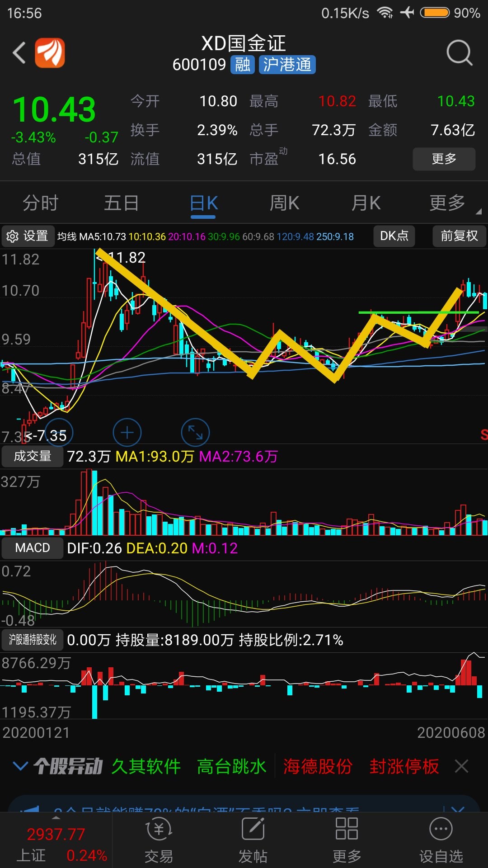Tap the 20200121 start date label
The width and height of the screenshot is (488, 868).
[x=36, y=733]
